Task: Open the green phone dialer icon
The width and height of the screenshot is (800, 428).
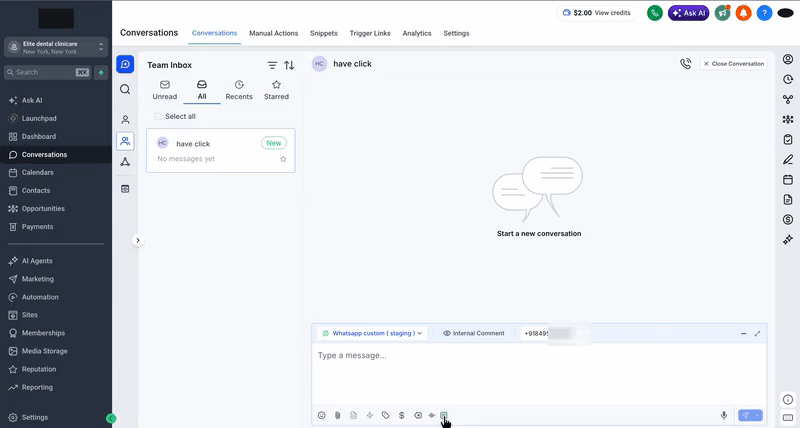Action: tap(655, 13)
